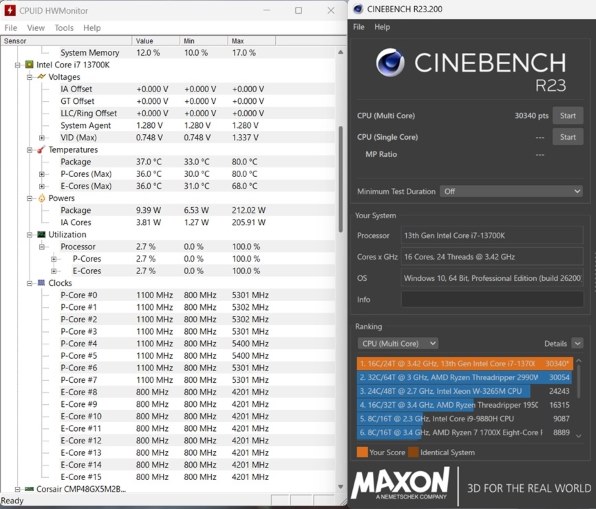This screenshot has height=509, width=596.
Task: Click the orange Your Score legend swatch
Action: point(362,452)
